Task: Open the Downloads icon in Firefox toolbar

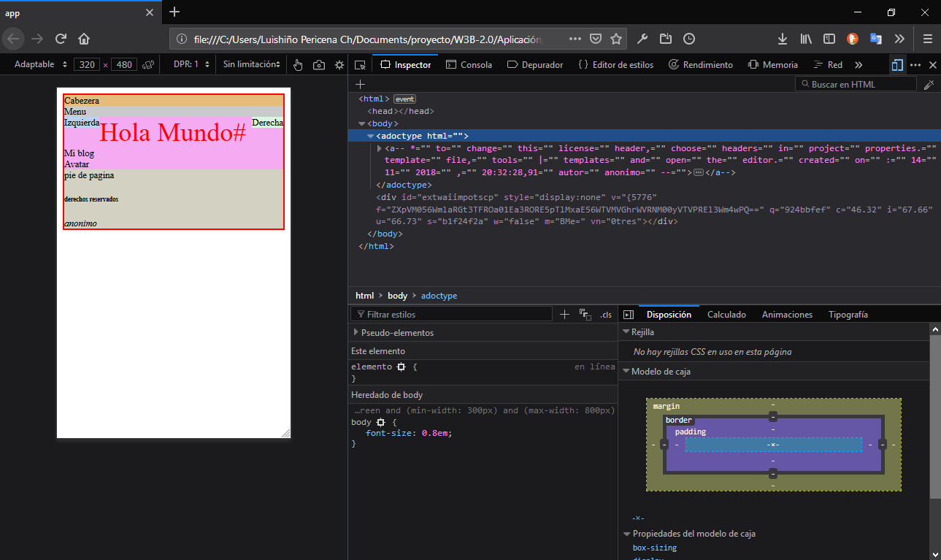Action: (x=782, y=39)
